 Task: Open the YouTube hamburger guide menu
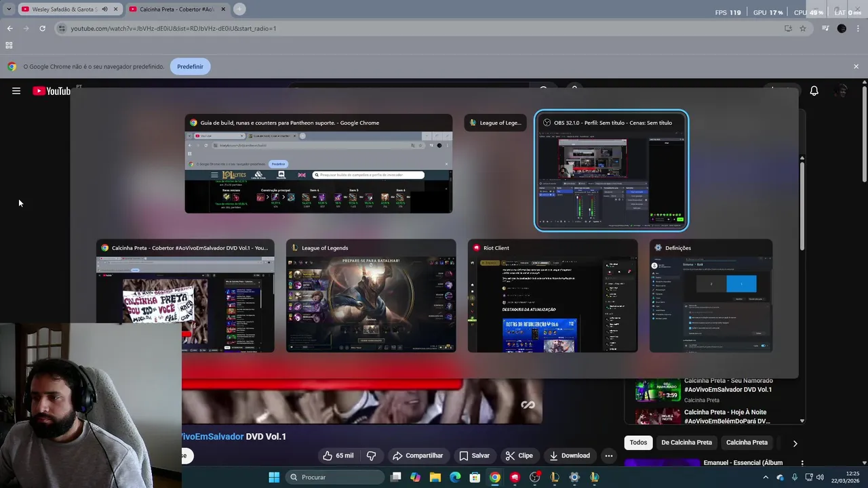(x=16, y=91)
